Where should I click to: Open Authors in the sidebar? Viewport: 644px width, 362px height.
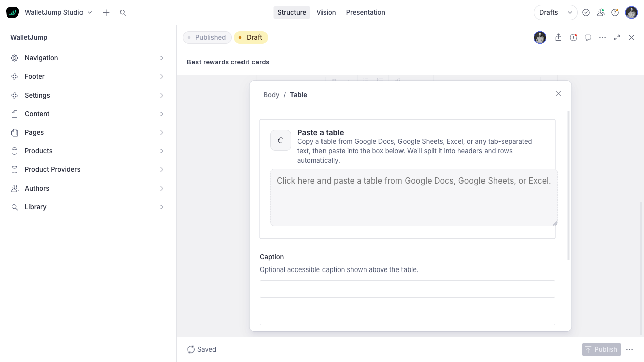point(88,188)
